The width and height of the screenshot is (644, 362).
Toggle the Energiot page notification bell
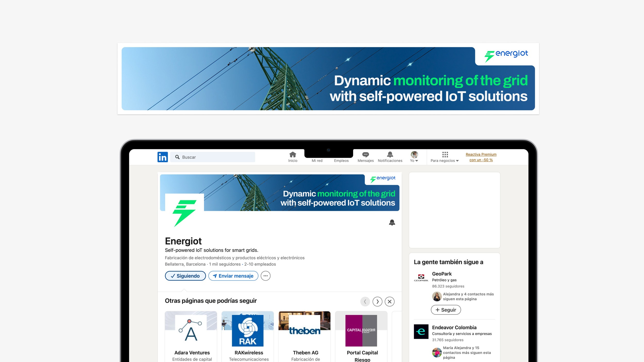click(392, 222)
